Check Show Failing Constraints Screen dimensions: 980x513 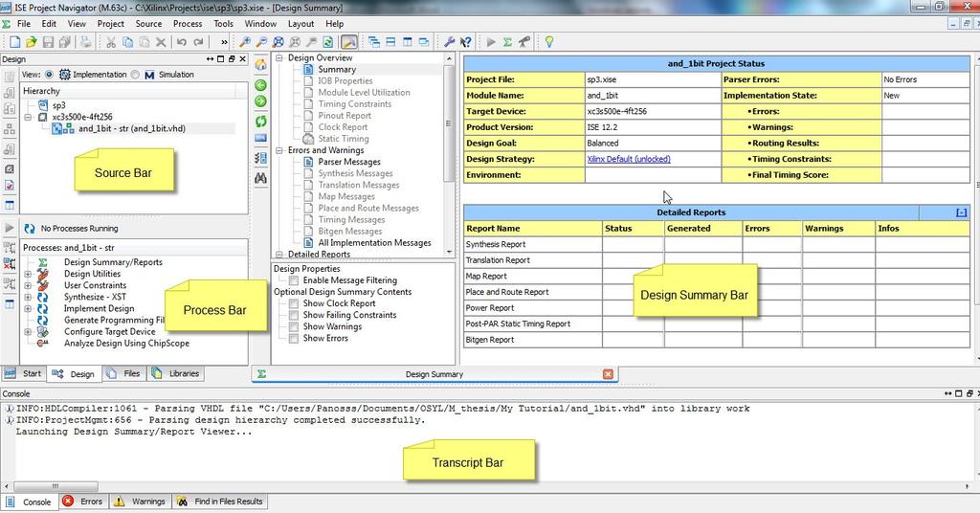[x=293, y=315]
